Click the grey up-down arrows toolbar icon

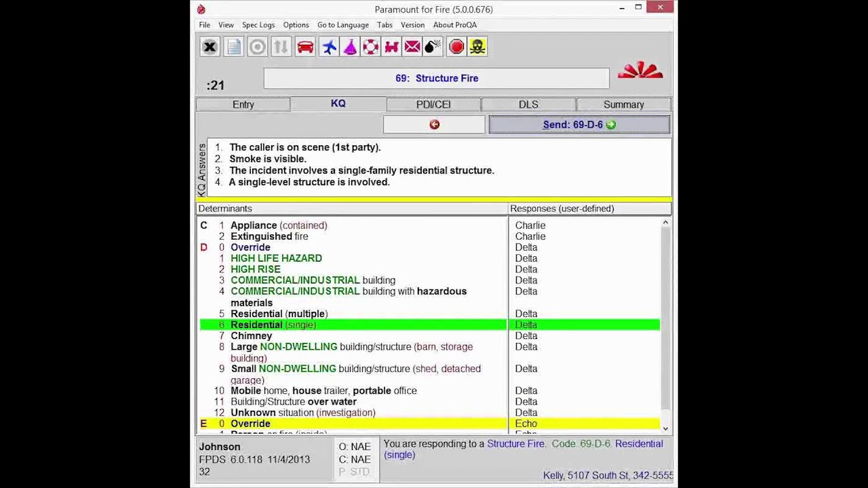pos(281,47)
